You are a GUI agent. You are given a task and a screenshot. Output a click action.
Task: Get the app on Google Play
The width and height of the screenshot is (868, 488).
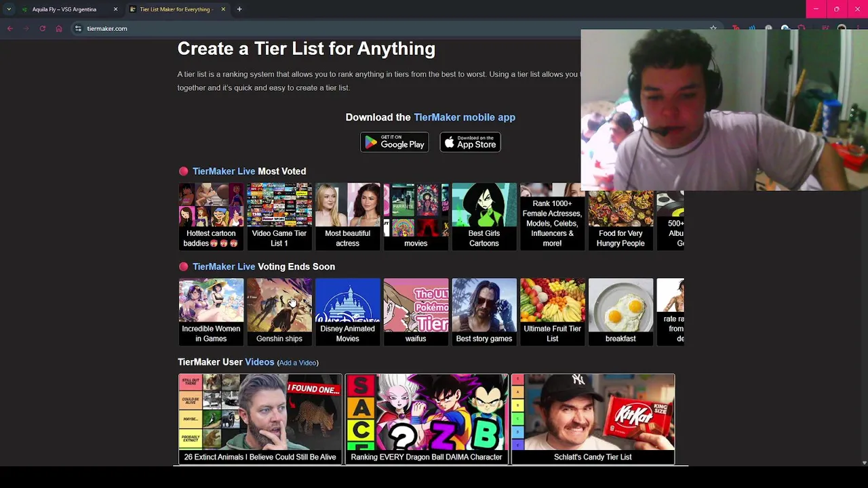tap(394, 142)
